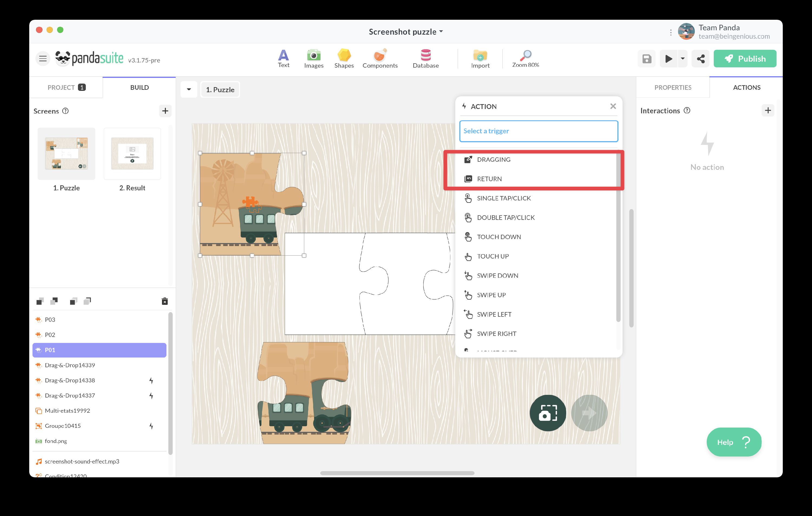This screenshot has width=812, height=516.
Task: Open the screen selector dropdown arrow
Action: pyautogui.click(x=189, y=90)
